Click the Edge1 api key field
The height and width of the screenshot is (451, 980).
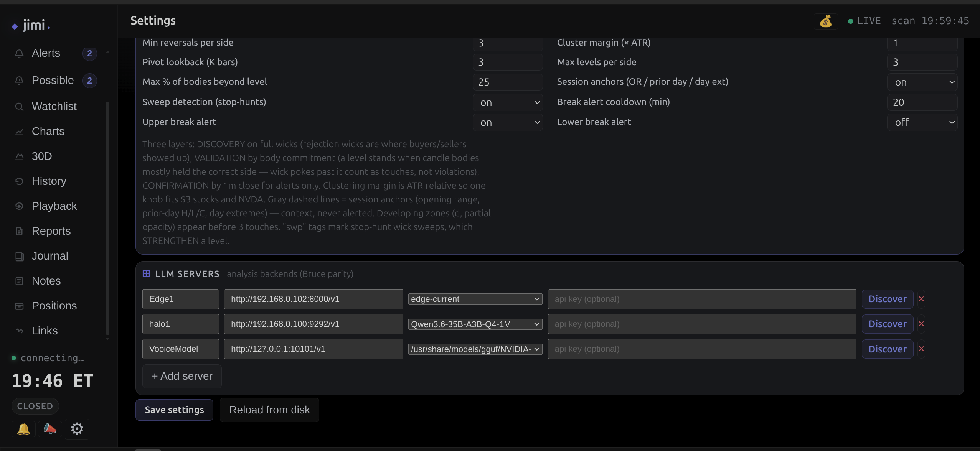tap(702, 299)
